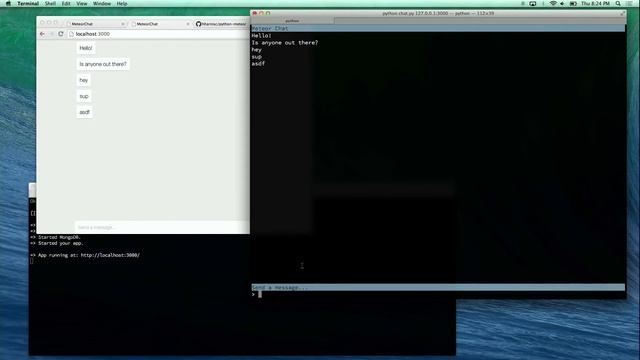Open the Wi-Fi status menu
Screen dimensions: 640x360
coord(553,3)
